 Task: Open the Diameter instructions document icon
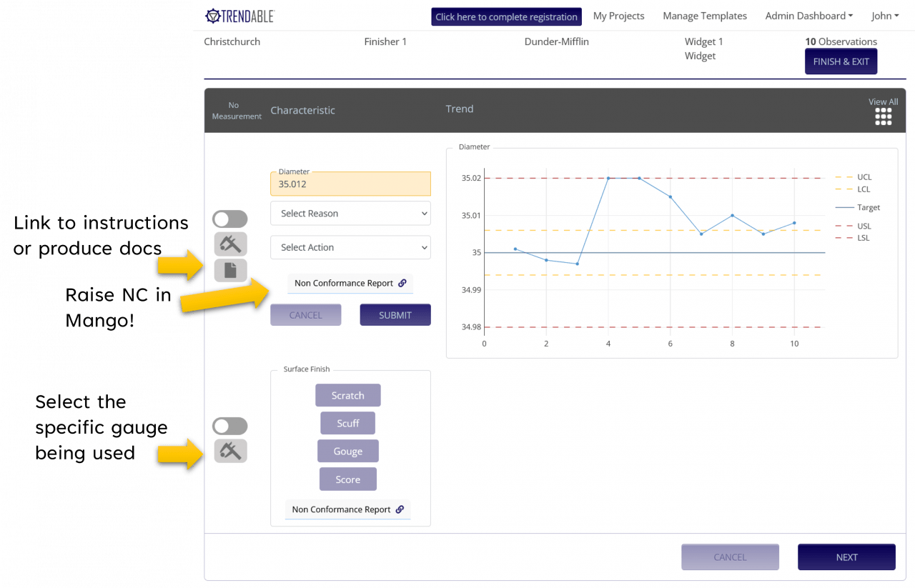click(230, 270)
